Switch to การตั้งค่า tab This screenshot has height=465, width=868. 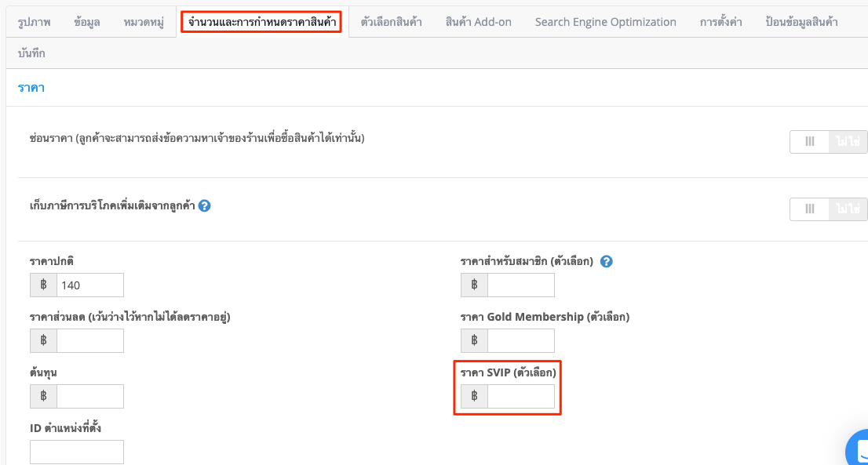point(720,22)
